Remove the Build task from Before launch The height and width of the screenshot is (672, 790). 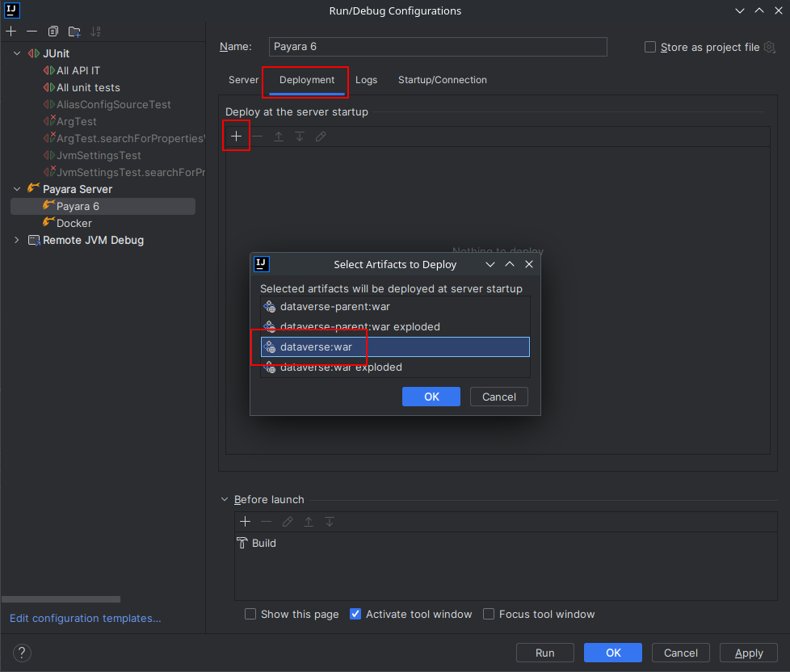click(266, 522)
